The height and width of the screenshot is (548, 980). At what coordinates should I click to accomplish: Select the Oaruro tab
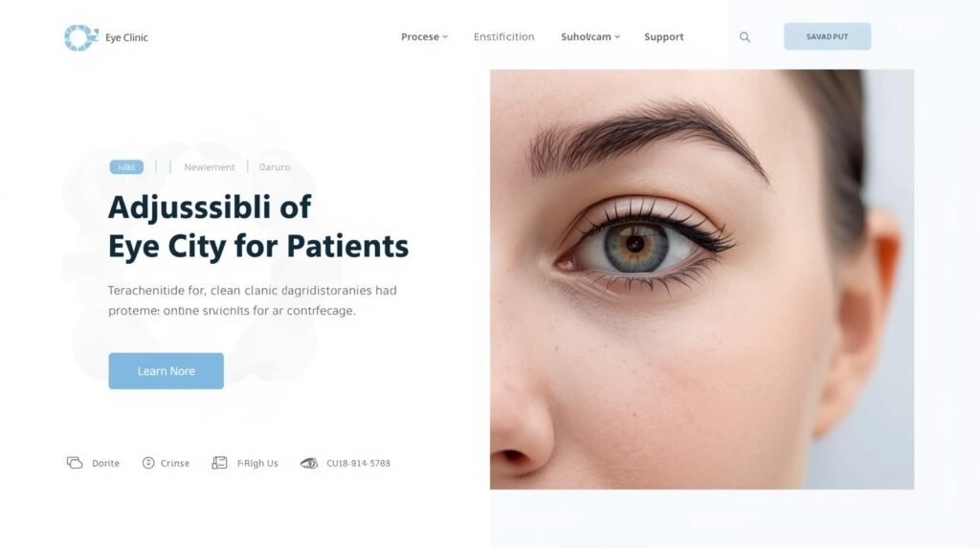pos(275,166)
